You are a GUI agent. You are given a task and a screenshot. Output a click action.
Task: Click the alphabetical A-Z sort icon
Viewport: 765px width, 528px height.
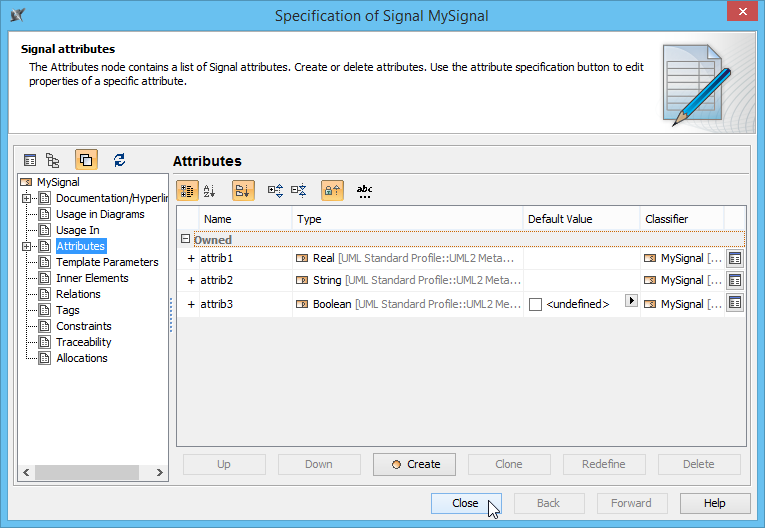pos(210,191)
